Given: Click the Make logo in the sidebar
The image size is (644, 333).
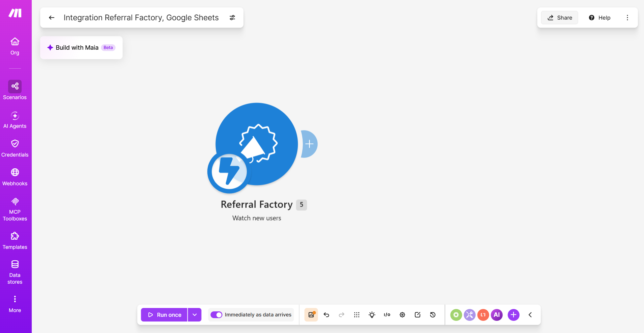Looking at the screenshot, I should (x=15, y=13).
